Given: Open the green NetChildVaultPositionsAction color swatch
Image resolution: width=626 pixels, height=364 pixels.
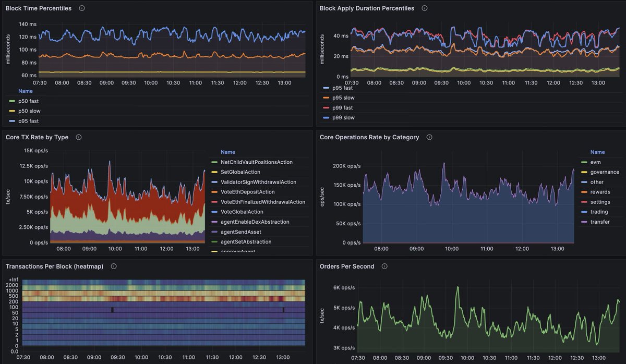Looking at the screenshot, I should (x=214, y=162).
